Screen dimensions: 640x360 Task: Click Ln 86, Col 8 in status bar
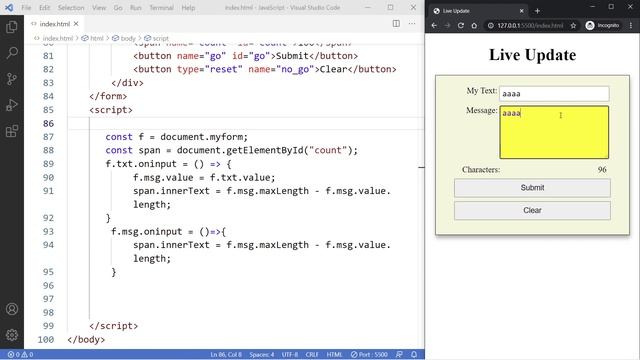click(x=226, y=355)
